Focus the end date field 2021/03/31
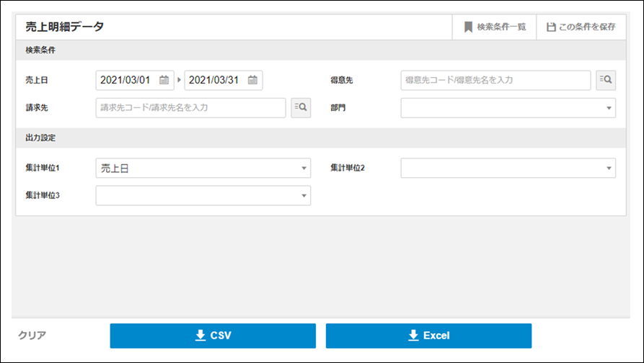 click(x=214, y=80)
